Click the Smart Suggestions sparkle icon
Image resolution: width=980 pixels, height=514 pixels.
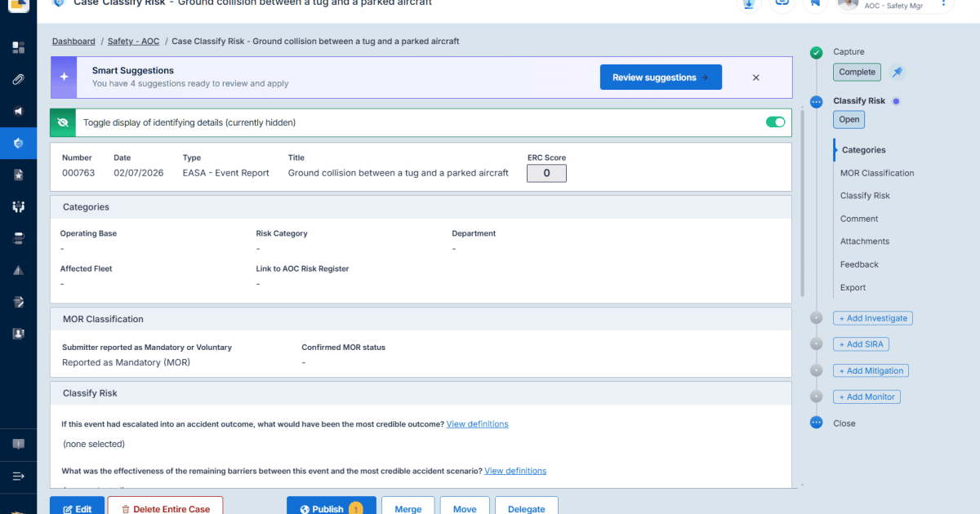64,77
